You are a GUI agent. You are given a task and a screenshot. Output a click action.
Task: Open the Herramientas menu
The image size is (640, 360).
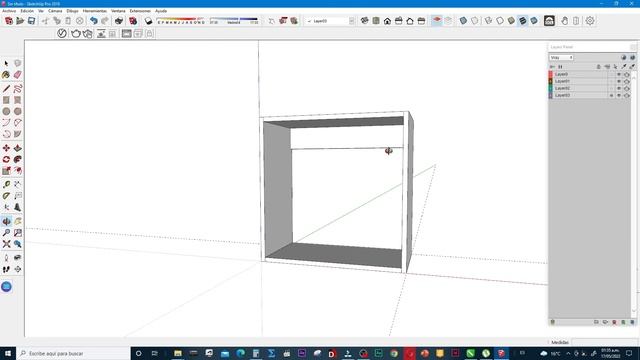[95, 11]
